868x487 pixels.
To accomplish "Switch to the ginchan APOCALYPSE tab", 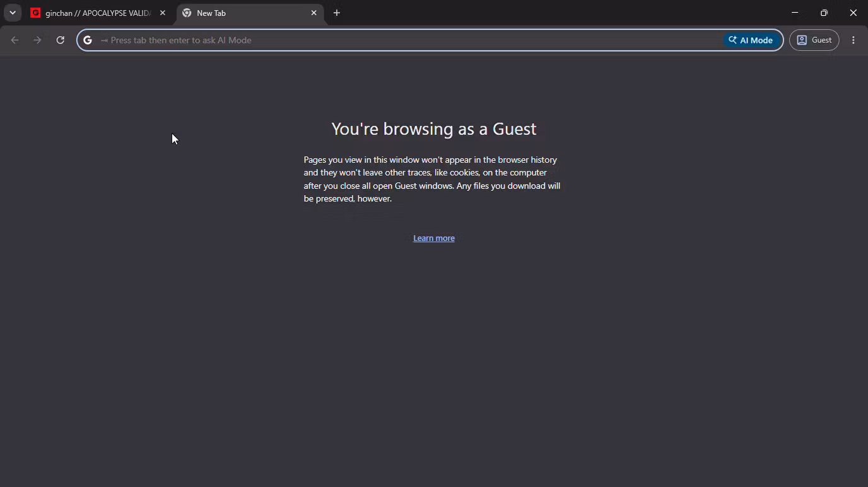I will (x=98, y=13).
